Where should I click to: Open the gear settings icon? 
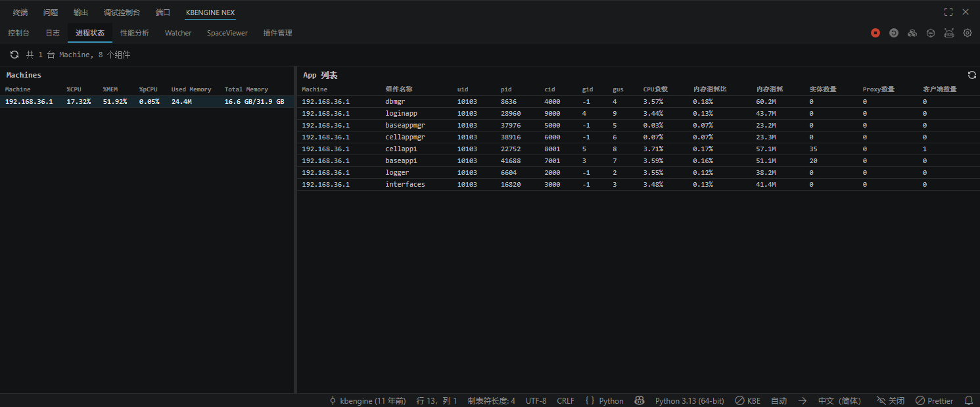(968, 33)
